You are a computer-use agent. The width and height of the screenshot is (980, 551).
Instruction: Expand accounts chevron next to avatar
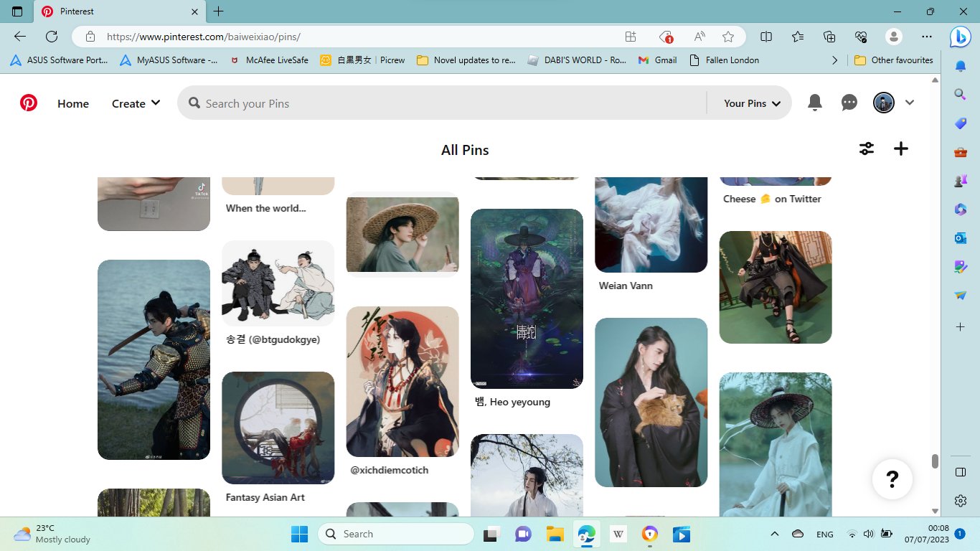tap(910, 103)
